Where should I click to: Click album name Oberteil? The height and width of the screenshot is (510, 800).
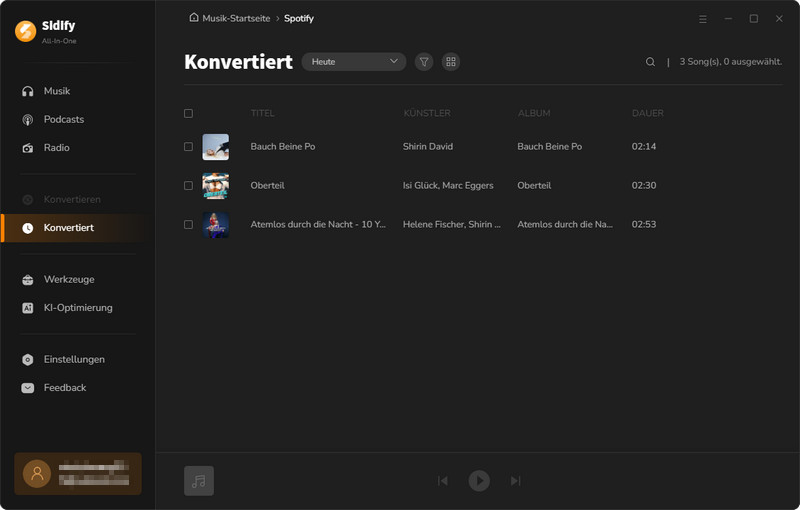[534, 186]
